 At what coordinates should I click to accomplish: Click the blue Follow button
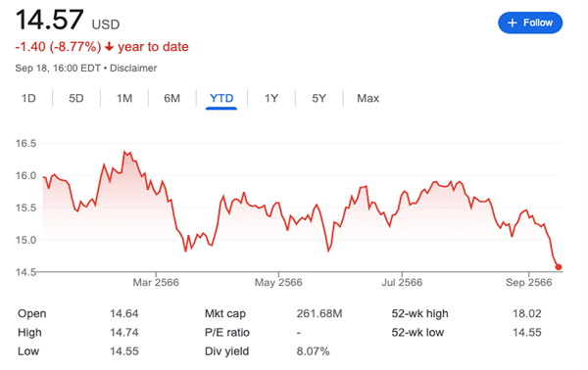coord(530,23)
